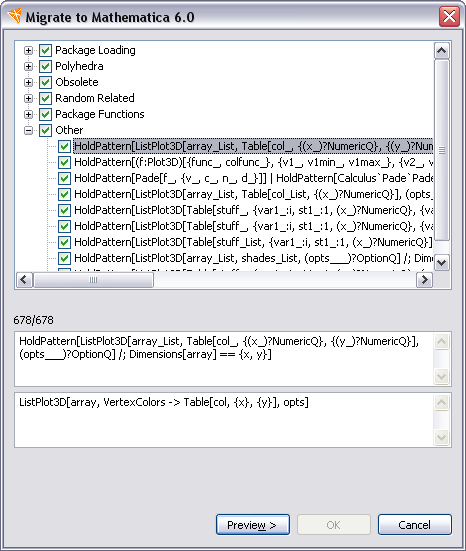466x551 pixels.
Task: Uncheck the Other category checkbox
Action: (x=45, y=130)
